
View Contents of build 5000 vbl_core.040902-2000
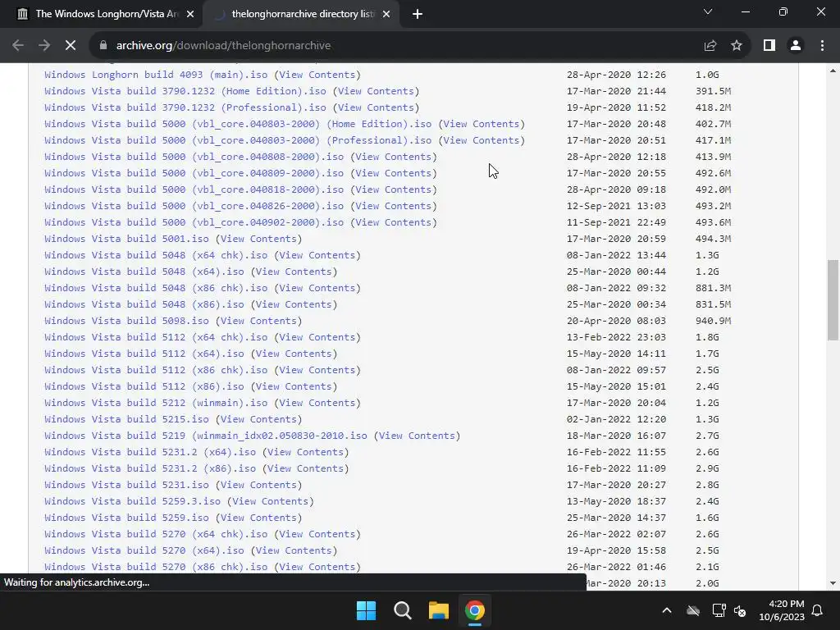(393, 222)
